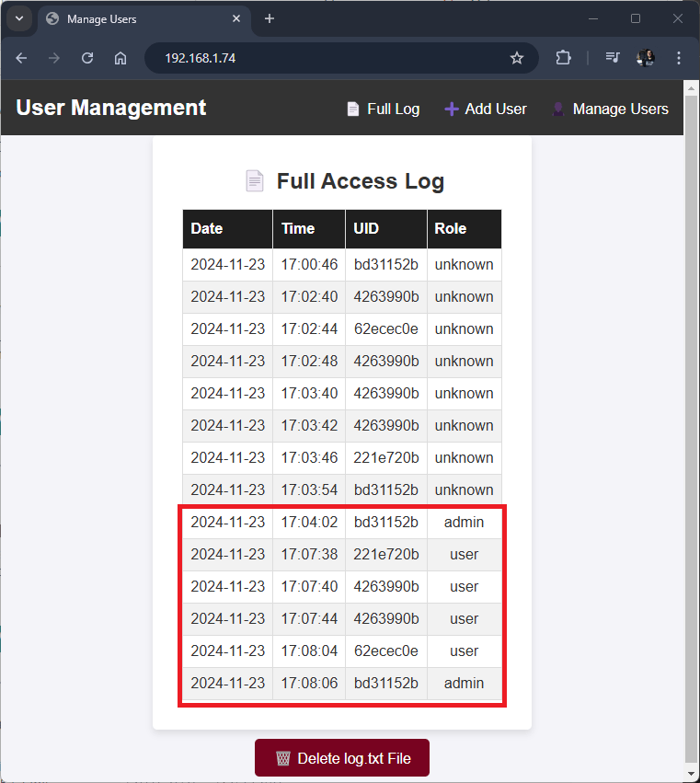Reload the current page
The width and height of the screenshot is (700, 783).
(86, 57)
